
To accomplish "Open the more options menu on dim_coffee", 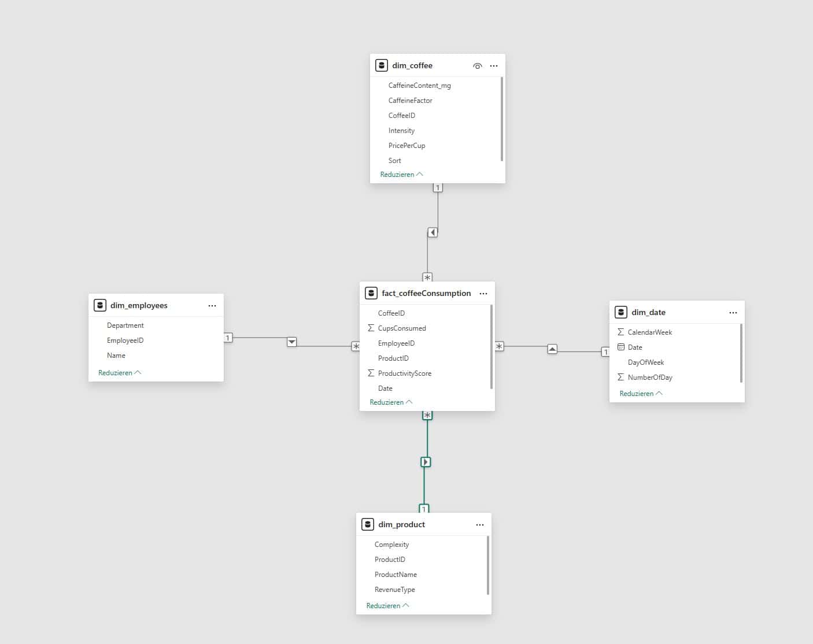I will (x=494, y=66).
